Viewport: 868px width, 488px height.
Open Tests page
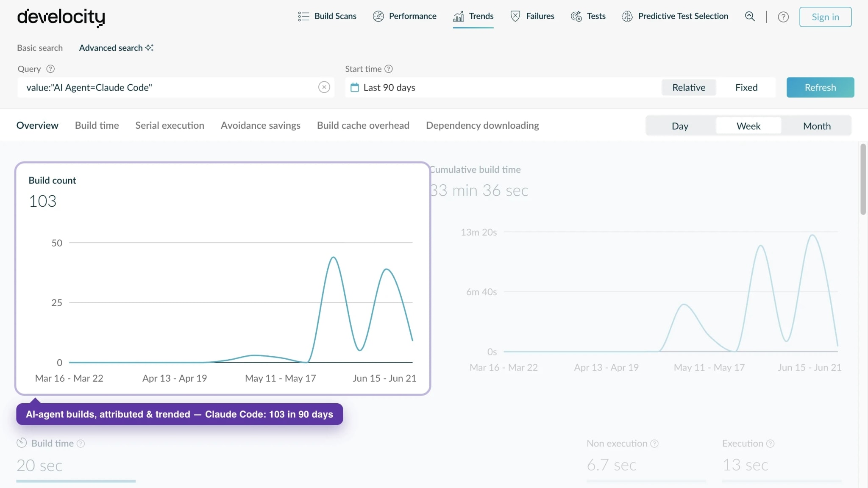(x=588, y=16)
